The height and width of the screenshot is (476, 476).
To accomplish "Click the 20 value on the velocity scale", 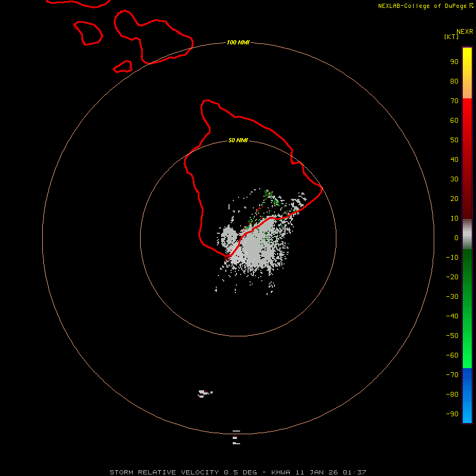I will [454, 199].
